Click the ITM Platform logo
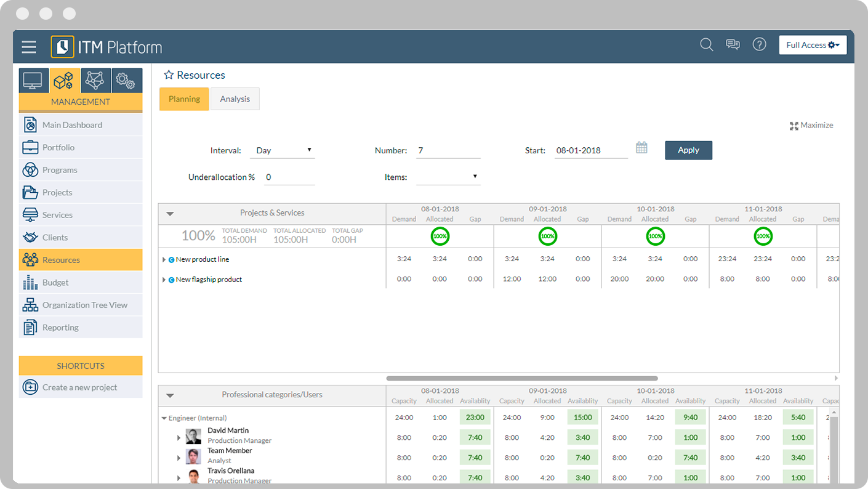 pos(106,47)
